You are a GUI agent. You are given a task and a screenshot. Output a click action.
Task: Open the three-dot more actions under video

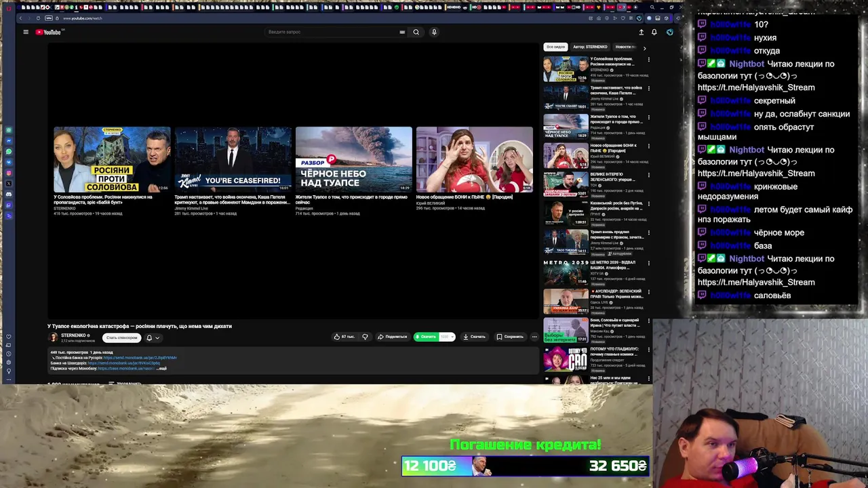534,337
